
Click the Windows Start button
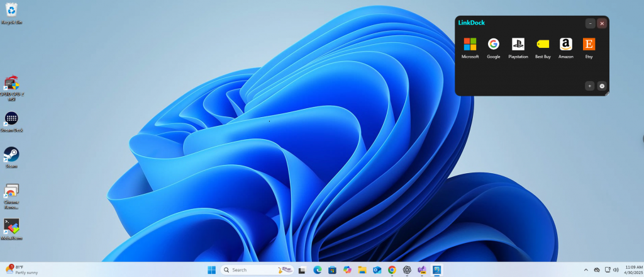[x=212, y=270]
